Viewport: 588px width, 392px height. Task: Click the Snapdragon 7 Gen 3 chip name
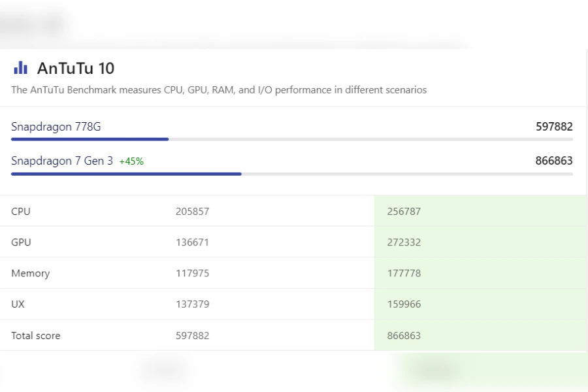coord(62,161)
